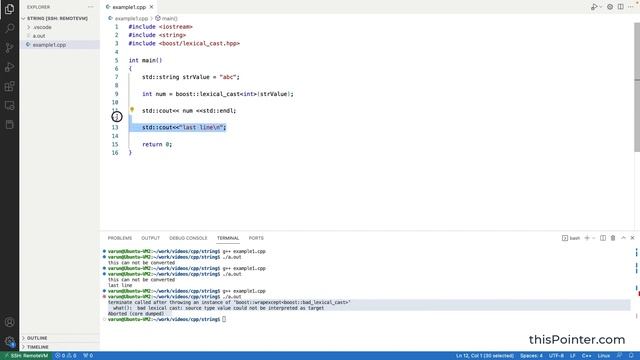
Task: Click example1.cpp in the breadcrumb
Action: click(x=131, y=18)
